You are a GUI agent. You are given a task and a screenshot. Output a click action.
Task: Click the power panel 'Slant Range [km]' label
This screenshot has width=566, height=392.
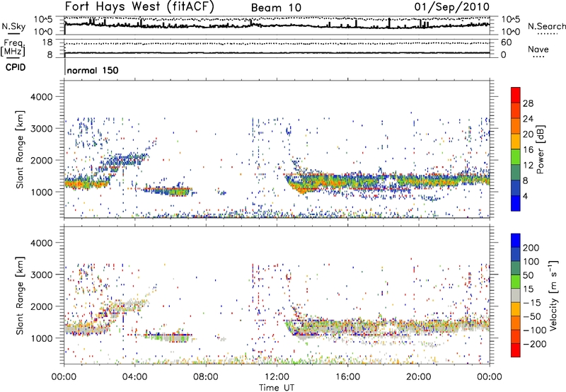coord(20,149)
